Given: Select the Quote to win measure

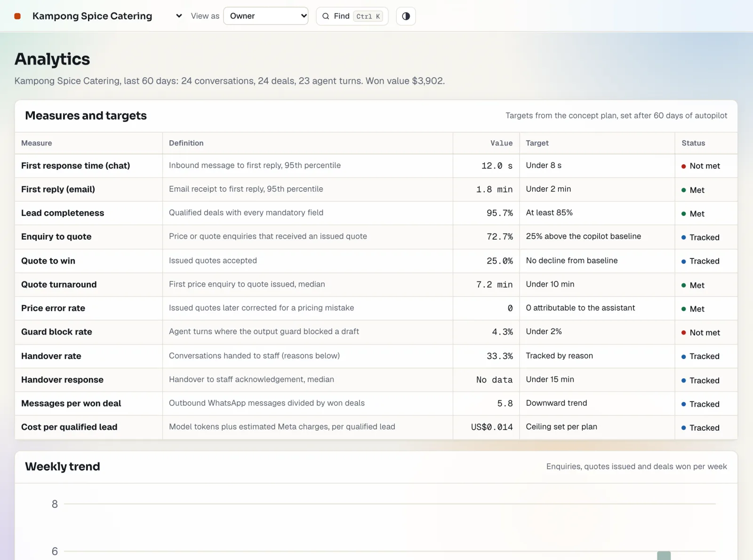Looking at the screenshot, I should [48, 261].
